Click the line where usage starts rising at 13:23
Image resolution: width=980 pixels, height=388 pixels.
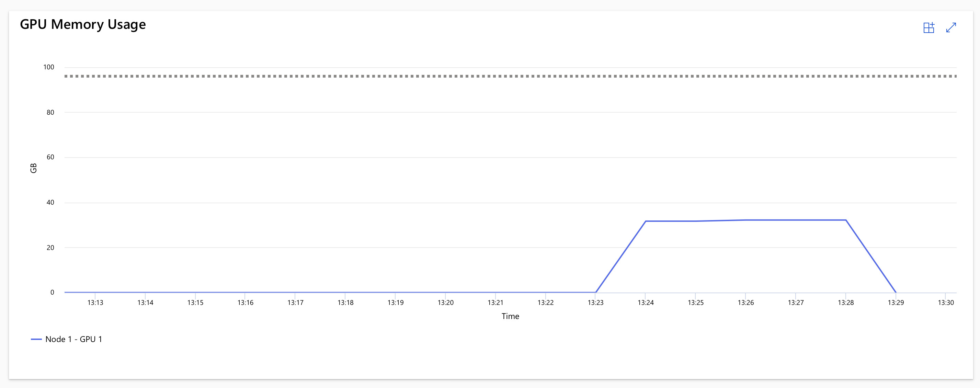click(596, 292)
